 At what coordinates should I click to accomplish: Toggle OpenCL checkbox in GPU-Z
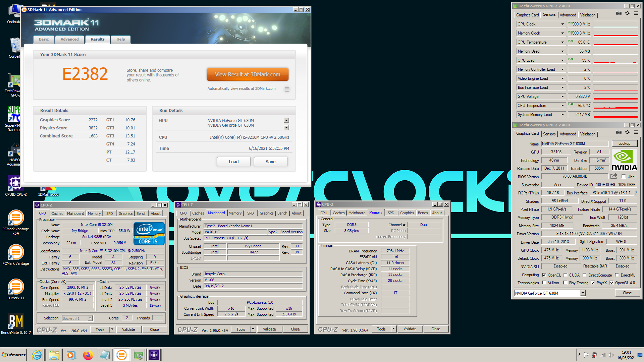(x=544, y=275)
